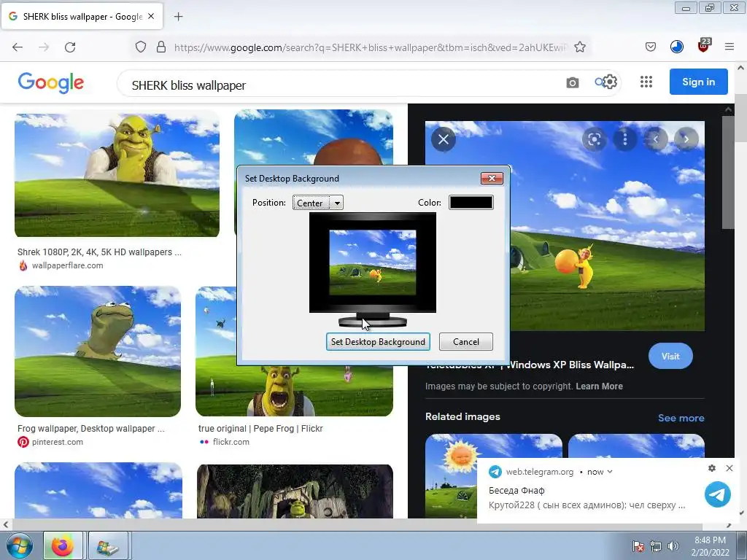Visit the flickr.com source link
Screen dimensions: 747x560
(x=231, y=442)
